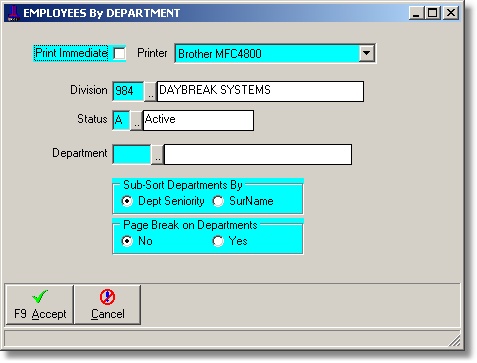Open the Department lookup button

pos(158,155)
